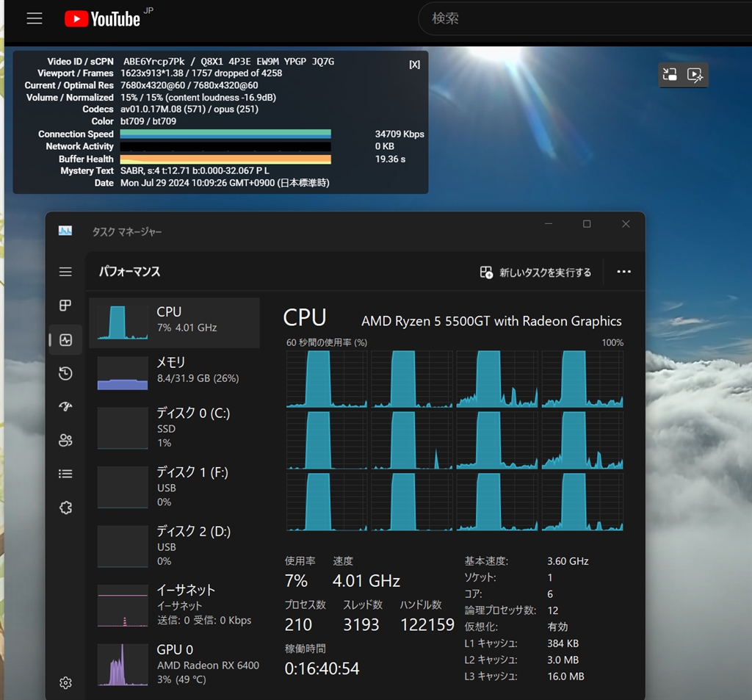Click the パフォーマンス page heading
The height and width of the screenshot is (700, 752).
click(x=129, y=272)
